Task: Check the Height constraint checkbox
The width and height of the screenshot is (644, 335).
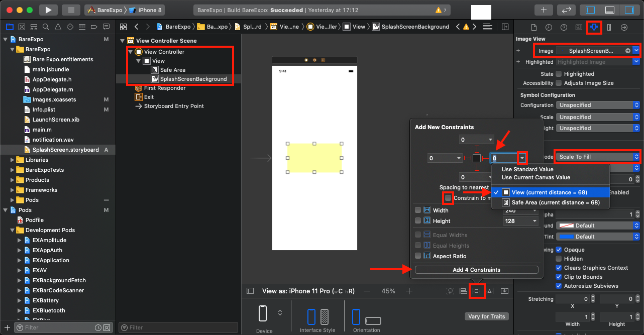Action: (x=418, y=221)
